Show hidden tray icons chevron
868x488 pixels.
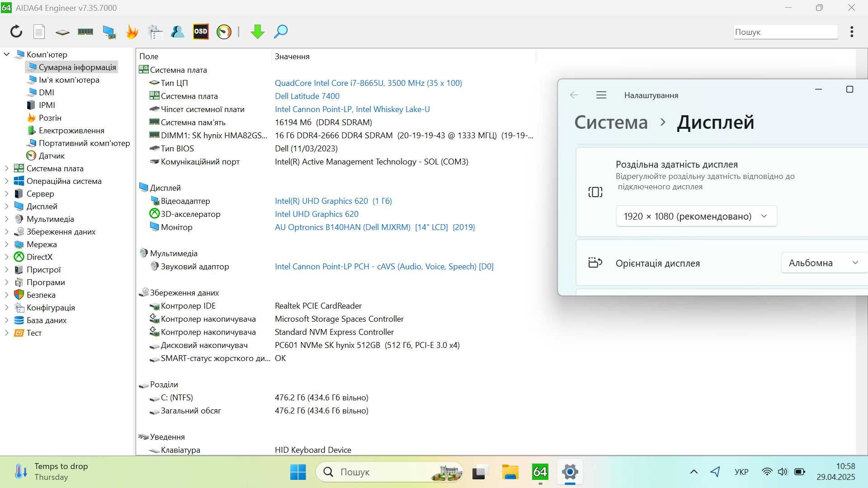693,472
